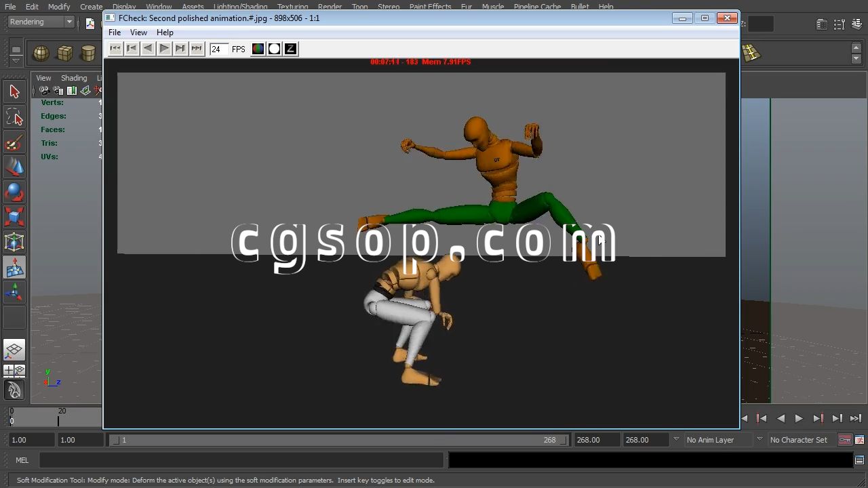Open the viewport panel View menu
The image size is (868, 488).
43,78
